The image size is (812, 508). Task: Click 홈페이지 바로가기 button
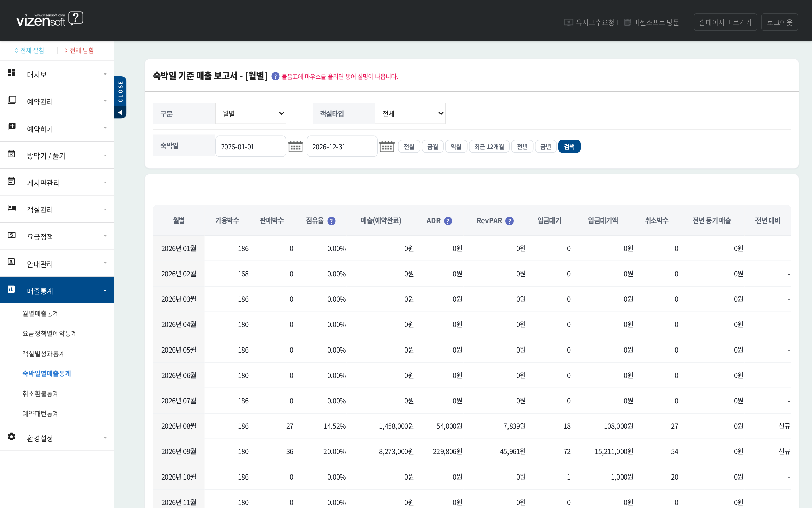coord(725,22)
